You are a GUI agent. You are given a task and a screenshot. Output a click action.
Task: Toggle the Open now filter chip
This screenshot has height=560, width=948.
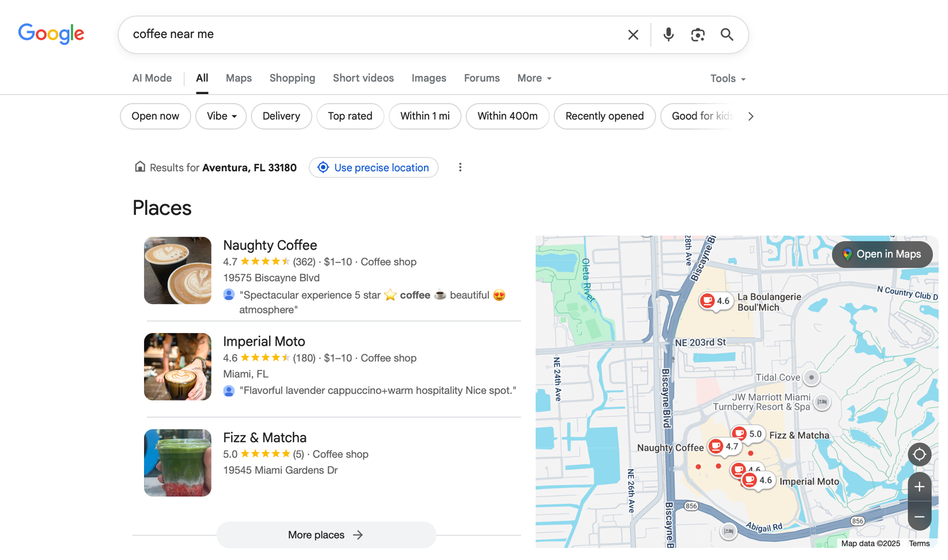[x=155, y=116]
